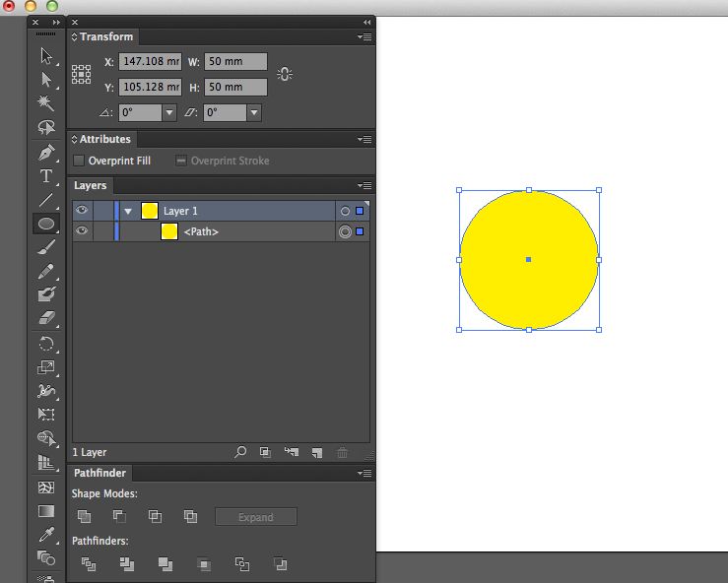
Task: Choose the Lasso tool
Action: (x=46, y=127)
